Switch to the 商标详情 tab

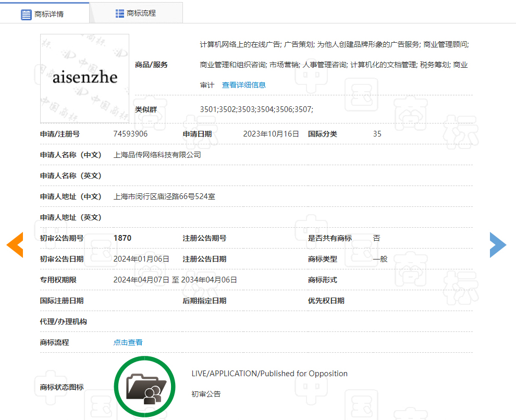pos(44,13)
